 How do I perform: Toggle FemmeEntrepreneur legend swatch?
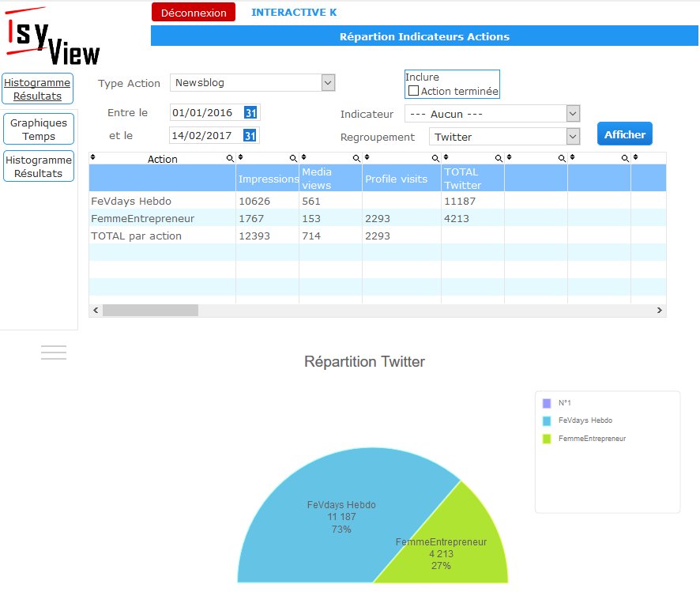pos(547,439)
